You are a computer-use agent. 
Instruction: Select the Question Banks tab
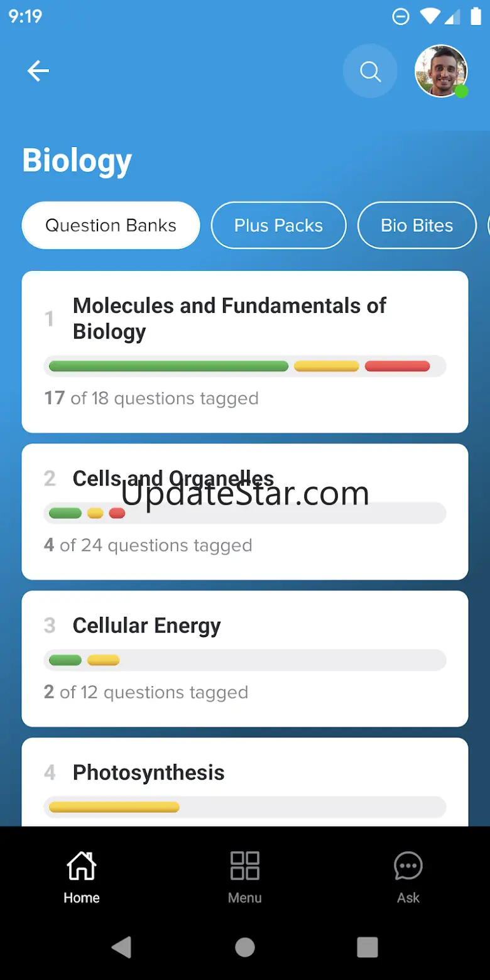[111, 226]
